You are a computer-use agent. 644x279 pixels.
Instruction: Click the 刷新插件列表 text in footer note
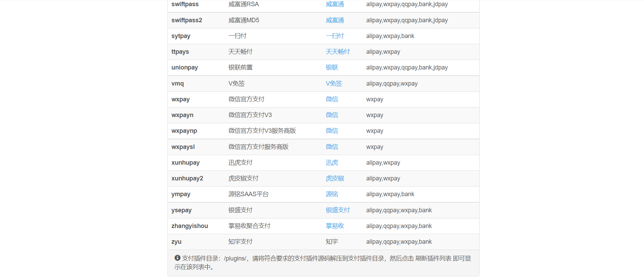pyautogui.click(x=433, y=258)
